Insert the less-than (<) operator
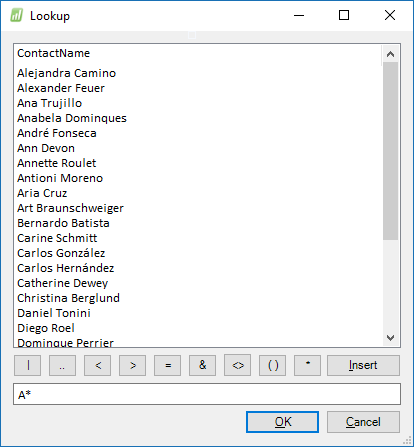 coord(97,365)
